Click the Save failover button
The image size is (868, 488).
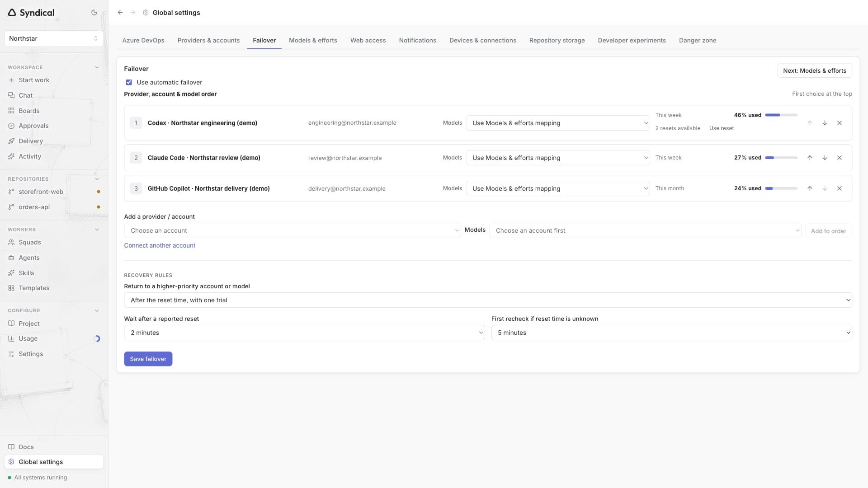[x=148, y=359]
